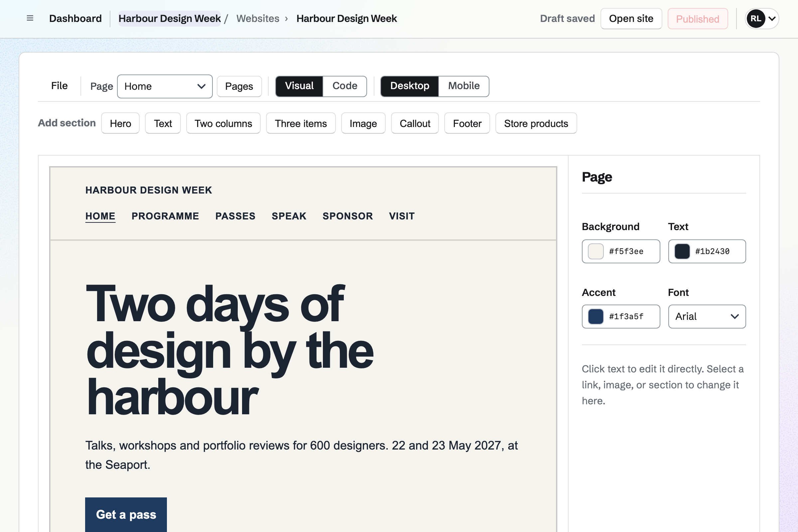The height and width of the screenshot is (532, 798).
Task: Open the File menu
Action: [x=60, y=86]
